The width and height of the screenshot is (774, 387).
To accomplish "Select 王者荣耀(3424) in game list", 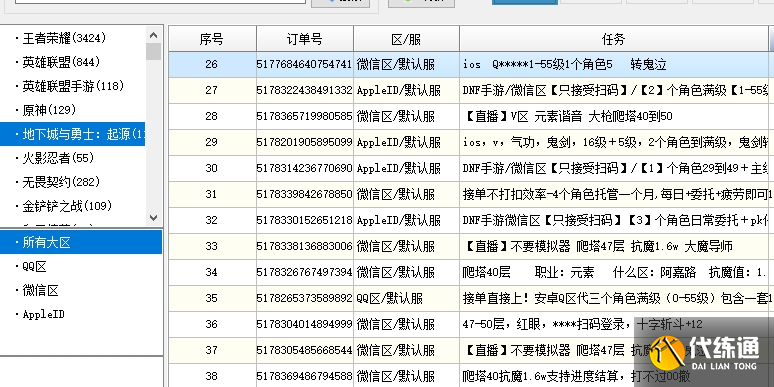I will coord(64,38).
